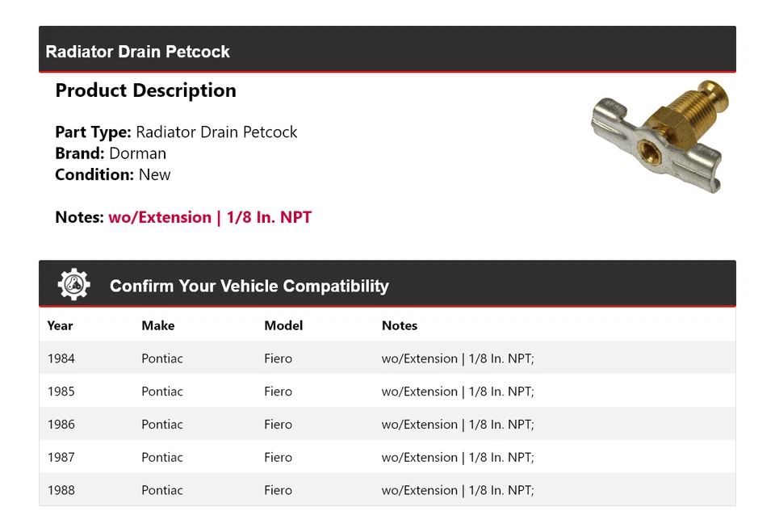The height and width of the screenshot is (532, 775).
Task: Click the 1987 year cell
Action: [61, 457]
